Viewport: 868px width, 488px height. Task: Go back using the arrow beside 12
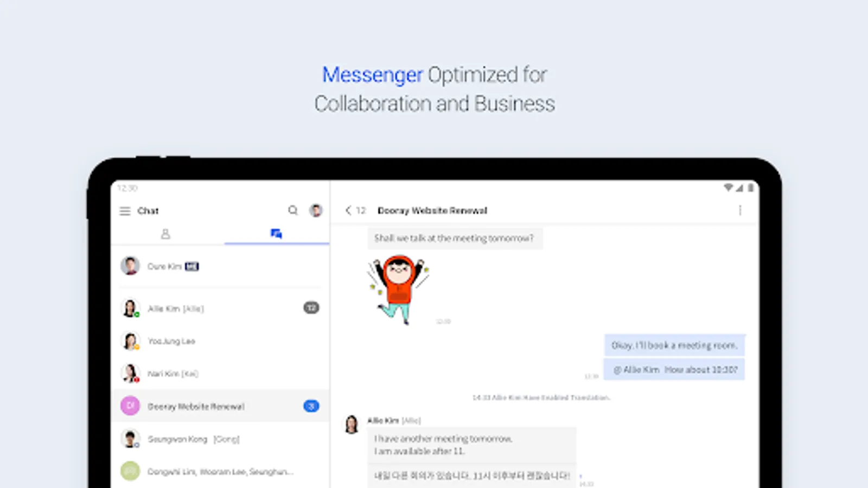(348, 210)
